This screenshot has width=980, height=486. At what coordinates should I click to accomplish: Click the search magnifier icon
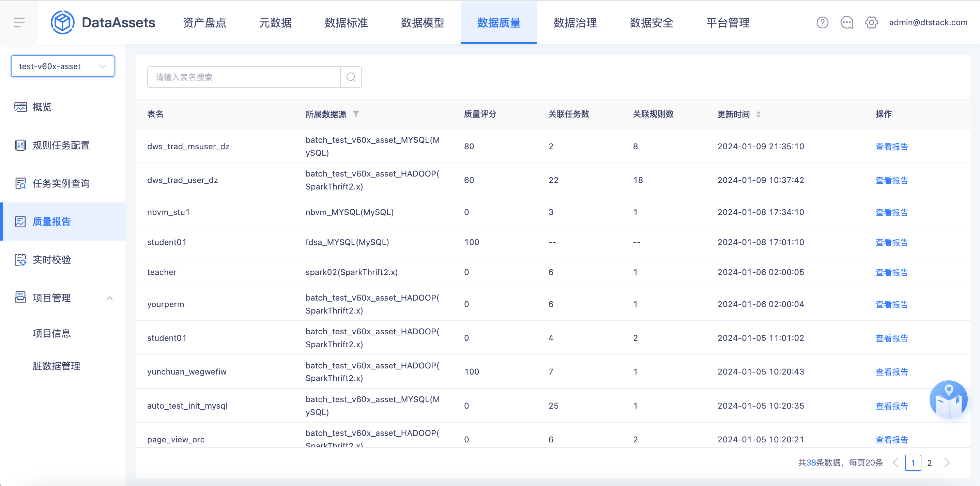[351, 77]
